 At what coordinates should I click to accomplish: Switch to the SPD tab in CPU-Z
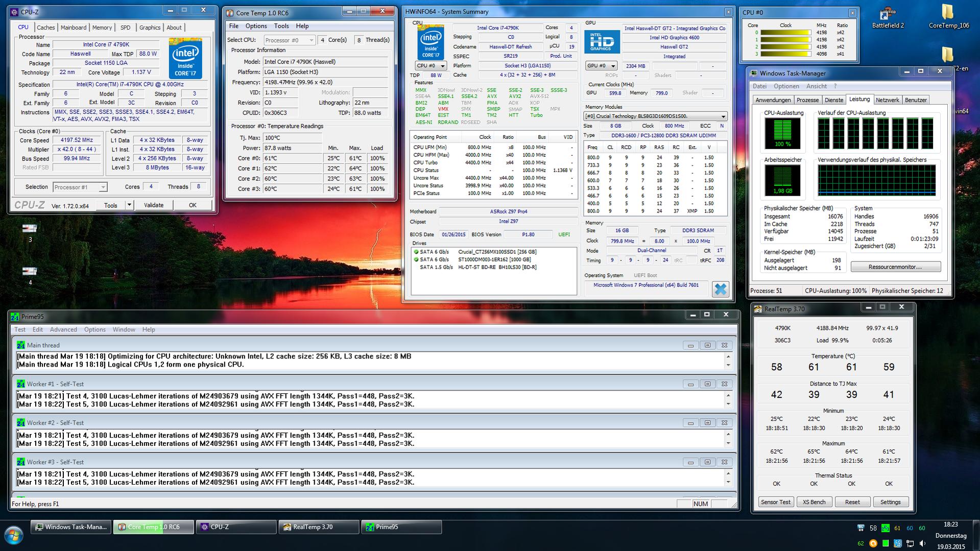(126, 28)
